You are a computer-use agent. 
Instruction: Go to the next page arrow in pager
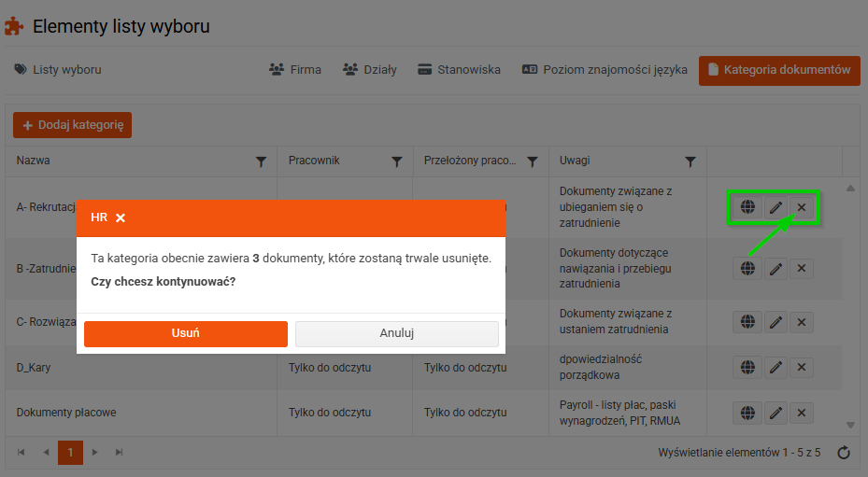coord(94,453)
